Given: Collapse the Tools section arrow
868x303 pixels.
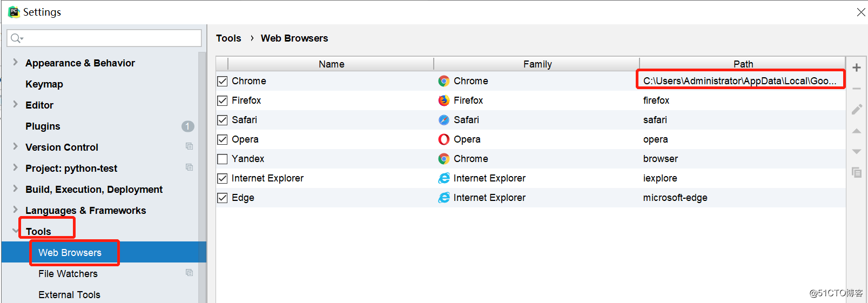Looking at the screenshot, I should pos(15,231).
